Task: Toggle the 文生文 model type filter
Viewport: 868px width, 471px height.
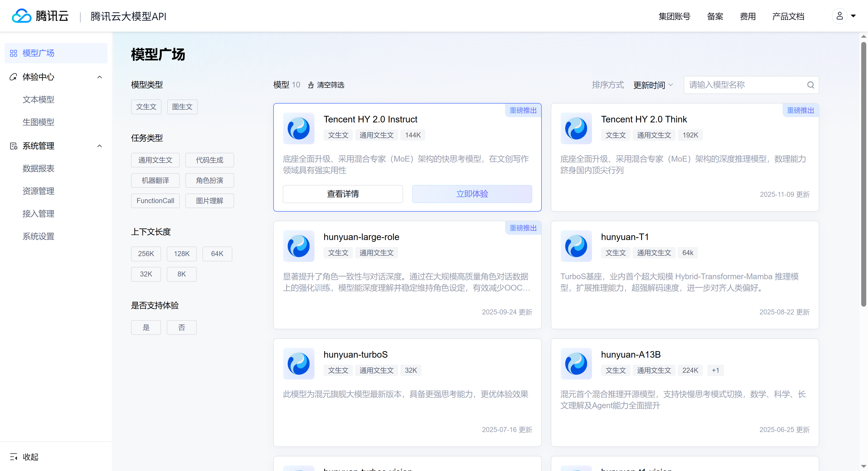Action: coord(146,107)
